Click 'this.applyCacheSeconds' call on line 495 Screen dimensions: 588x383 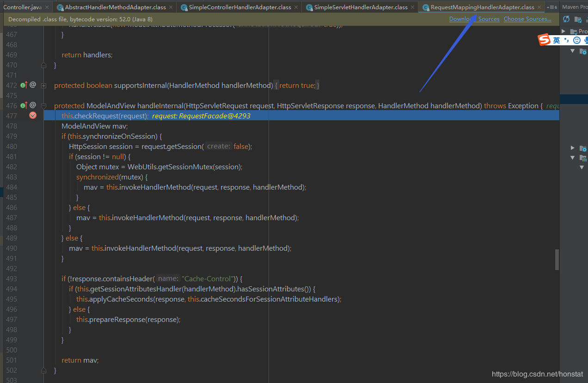point(115,299)
